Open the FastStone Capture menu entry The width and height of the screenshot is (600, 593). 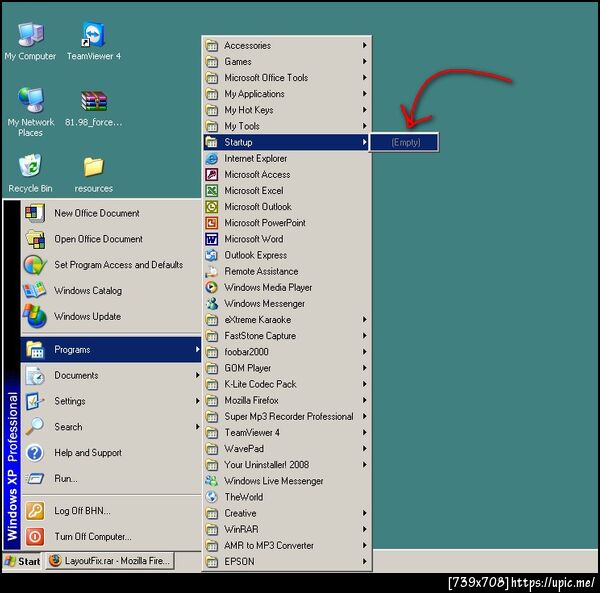click(287, 336)
